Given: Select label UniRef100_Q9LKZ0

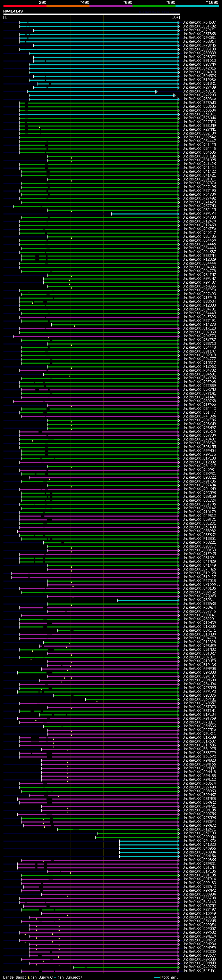Looking at the screenshot, I should [199, 841].
